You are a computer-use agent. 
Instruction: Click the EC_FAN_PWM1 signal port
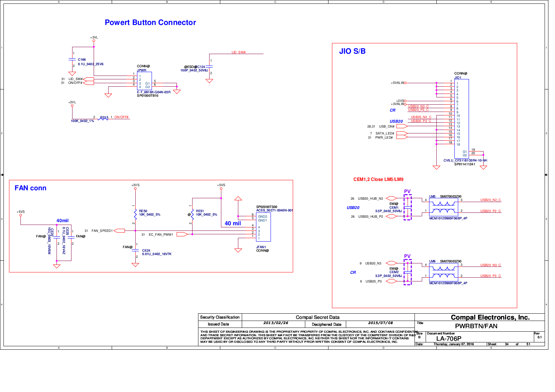(182, 234)
